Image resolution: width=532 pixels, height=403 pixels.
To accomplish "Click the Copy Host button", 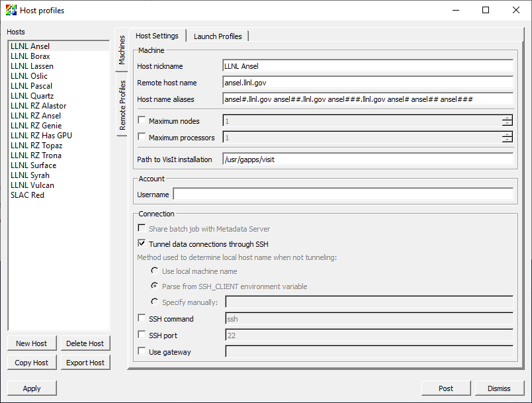I will (32, 363).
